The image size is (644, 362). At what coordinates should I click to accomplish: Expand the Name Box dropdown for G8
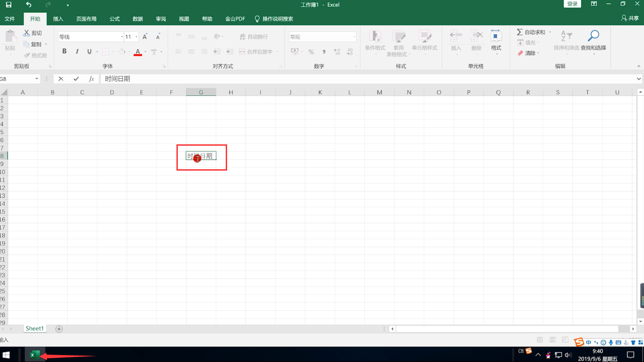tap(37, 79)
